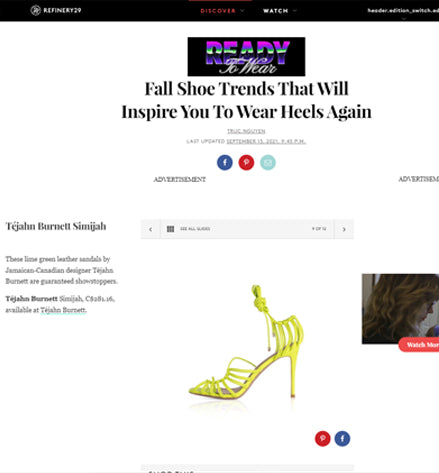Share article via top Facebook icon
Viewport: 439px width, 473px height.
(x=225, y=163)
